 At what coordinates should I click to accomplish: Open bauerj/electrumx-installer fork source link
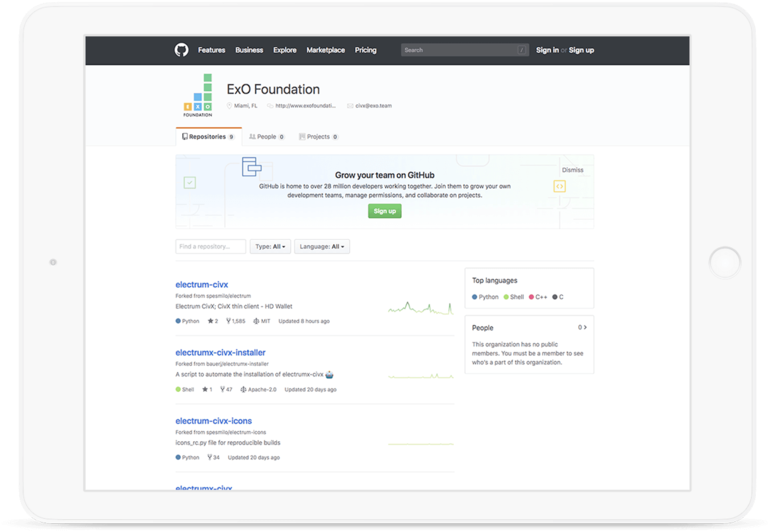pyautogui.click(x=238, y=364)
